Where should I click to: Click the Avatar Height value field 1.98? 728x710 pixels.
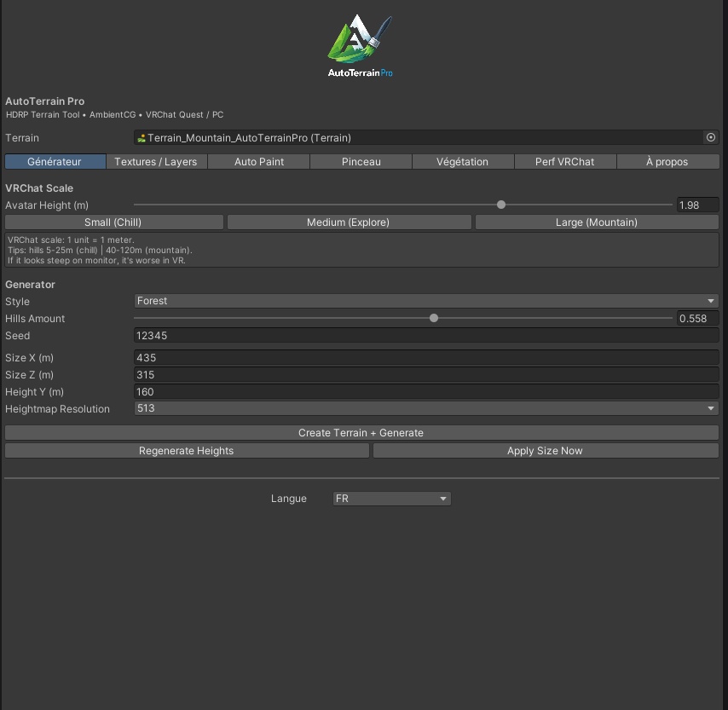pos(697,205)
